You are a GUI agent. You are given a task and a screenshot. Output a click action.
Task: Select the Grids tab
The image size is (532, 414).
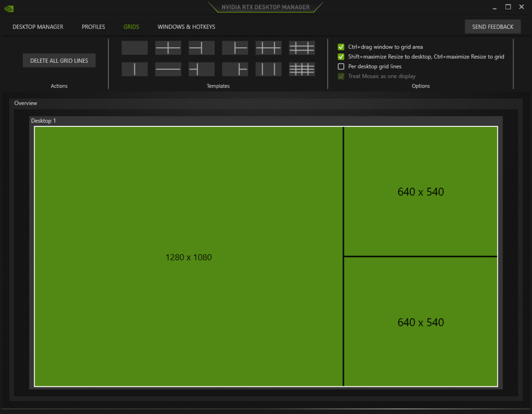click(x=132, y=27)
